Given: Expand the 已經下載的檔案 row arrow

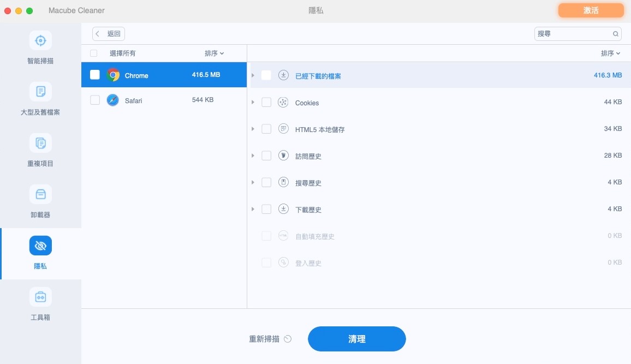Looking at the screenshot, I should (x=253, y=75).
